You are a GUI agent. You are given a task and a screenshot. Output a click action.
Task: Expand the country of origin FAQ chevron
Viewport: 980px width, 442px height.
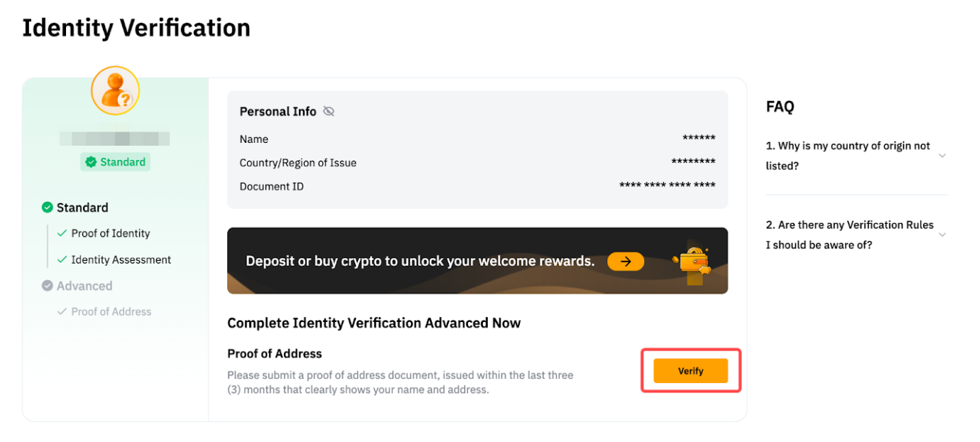pos(942,156)
